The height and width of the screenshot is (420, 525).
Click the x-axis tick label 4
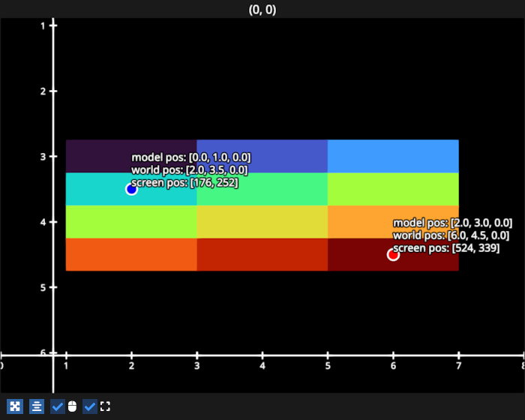(262, 366)
